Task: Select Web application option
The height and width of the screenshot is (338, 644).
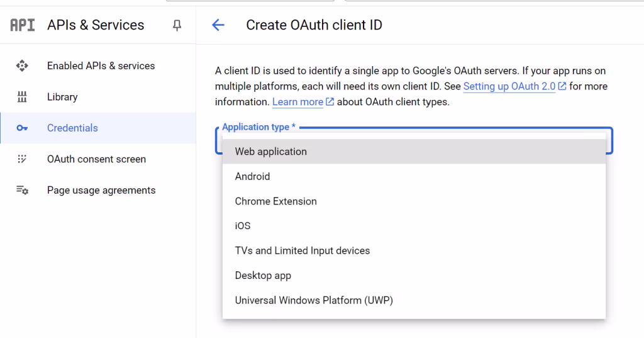Action: pyautogui.click(x=414, y=151)
